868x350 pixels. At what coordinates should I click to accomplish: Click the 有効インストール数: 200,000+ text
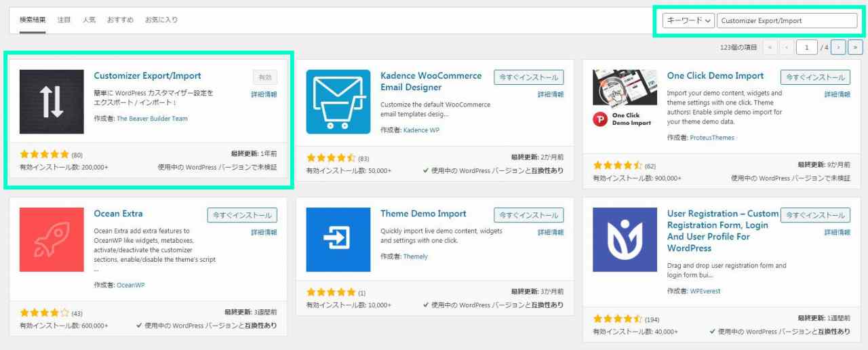pos(64,167)
